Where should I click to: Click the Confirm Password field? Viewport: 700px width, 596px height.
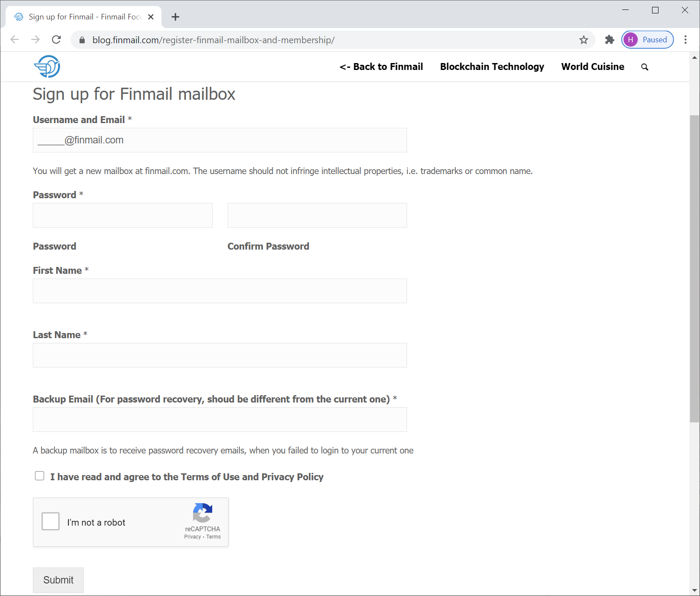click(317, 215)
